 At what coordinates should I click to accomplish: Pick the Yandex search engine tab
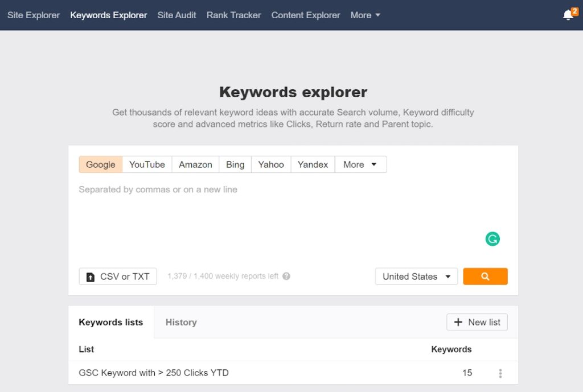tap(313, 164)
